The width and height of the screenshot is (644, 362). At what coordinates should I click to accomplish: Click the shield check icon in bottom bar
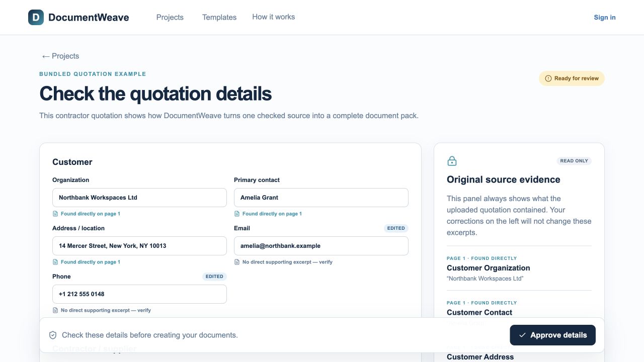click(53, 335)
